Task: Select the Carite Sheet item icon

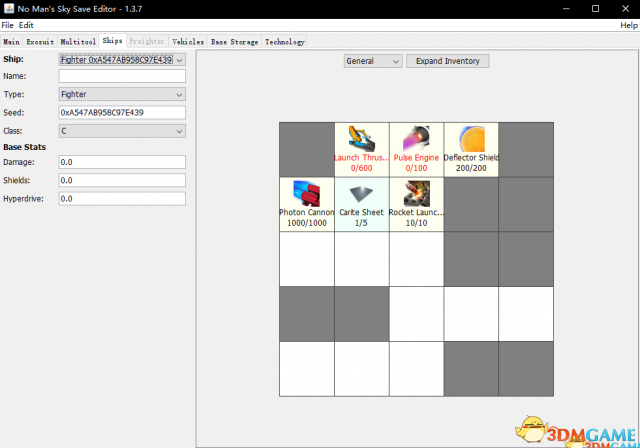Action: 362,193
